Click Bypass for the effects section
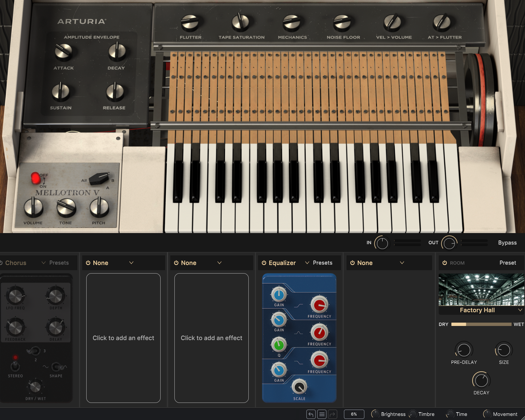 click(x=507, y=243)
